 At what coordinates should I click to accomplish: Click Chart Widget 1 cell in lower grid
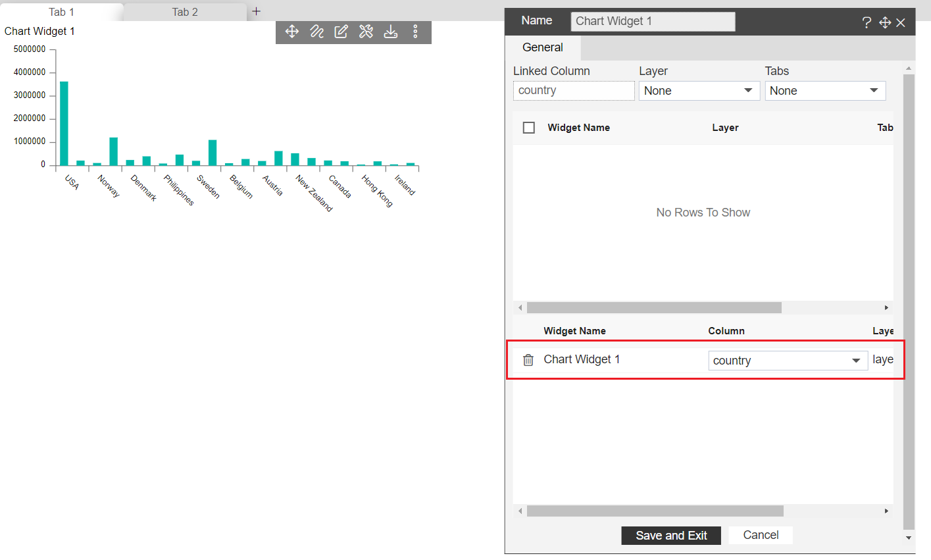point(582,359)
